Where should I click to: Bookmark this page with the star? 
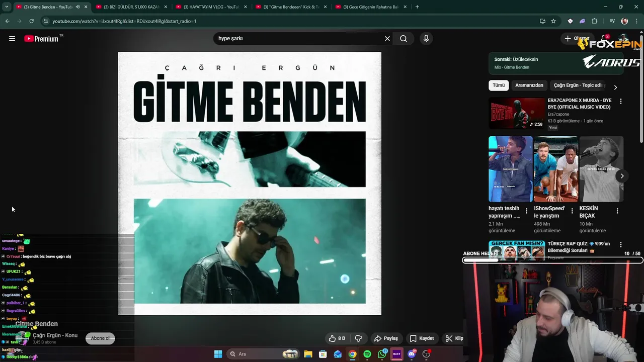click(x=553, y=21)
